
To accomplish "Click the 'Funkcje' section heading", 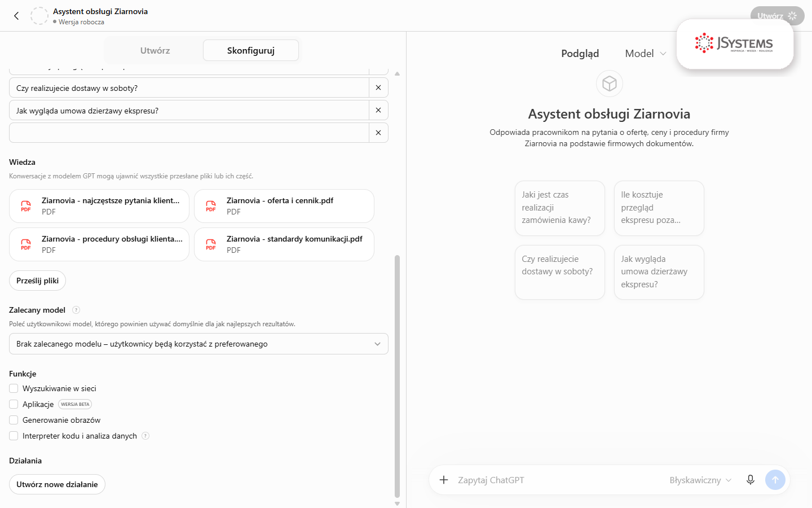I will pyautogui.click(x=23, y=374).
